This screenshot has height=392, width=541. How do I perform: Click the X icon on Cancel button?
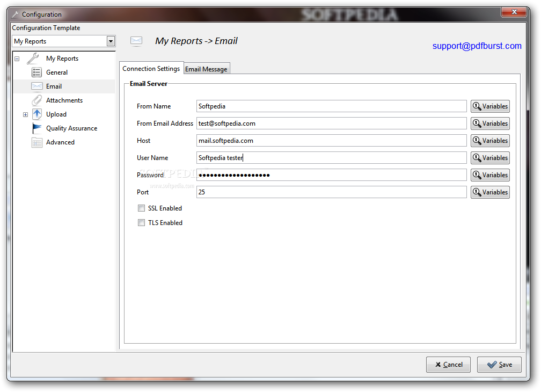pyautogui.click(x=438, y=365)
